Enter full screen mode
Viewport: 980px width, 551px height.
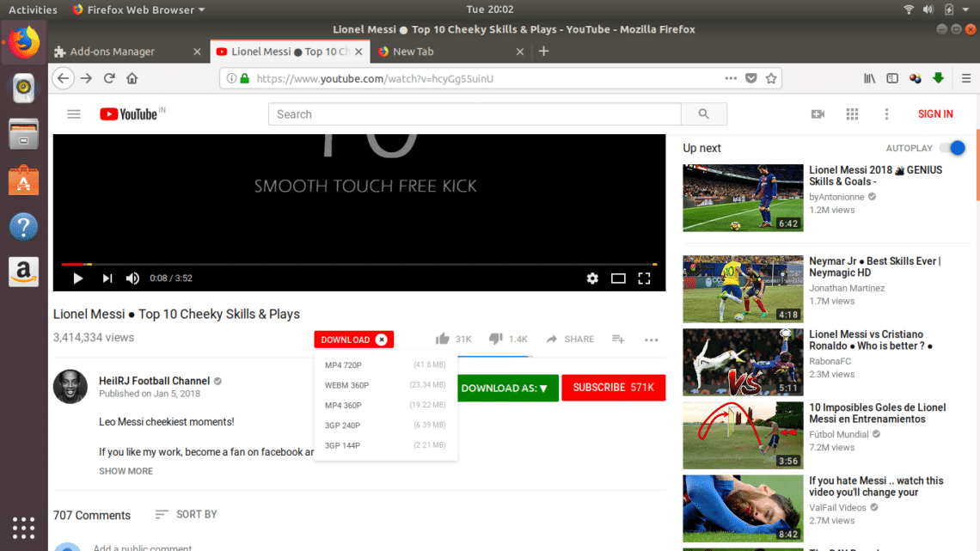coord(644,279)
